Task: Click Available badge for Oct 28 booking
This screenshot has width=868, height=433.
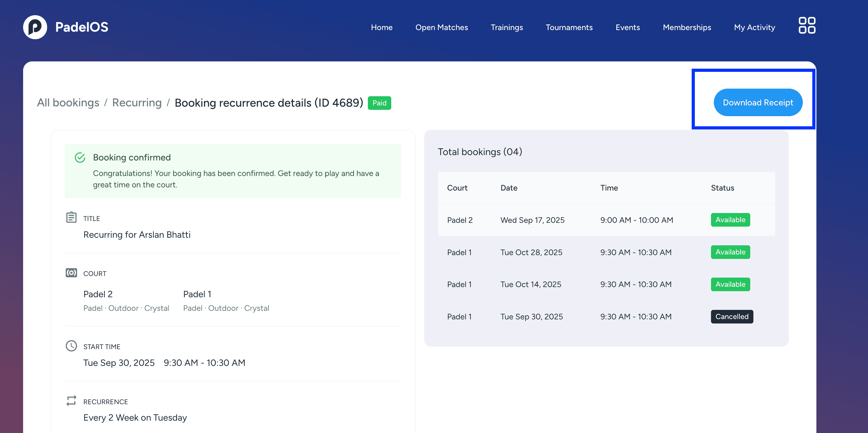Action: click(x=730, y=252)
